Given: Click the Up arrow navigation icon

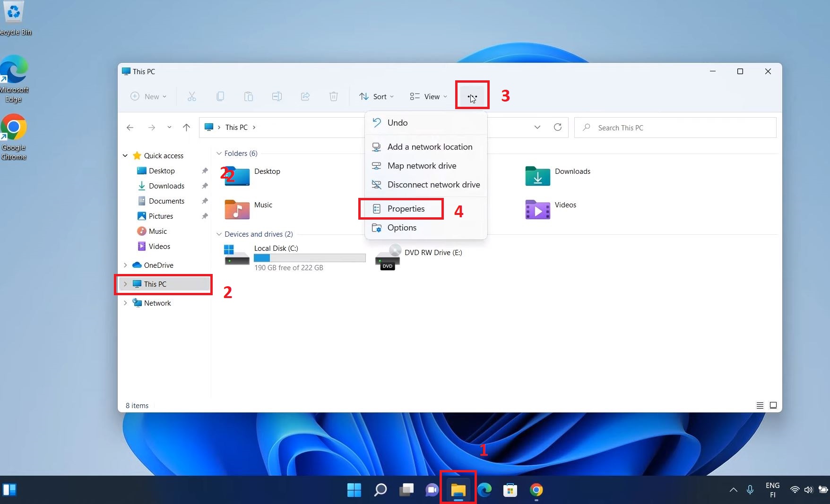Looking at the screenshot, I should [186, 128].
